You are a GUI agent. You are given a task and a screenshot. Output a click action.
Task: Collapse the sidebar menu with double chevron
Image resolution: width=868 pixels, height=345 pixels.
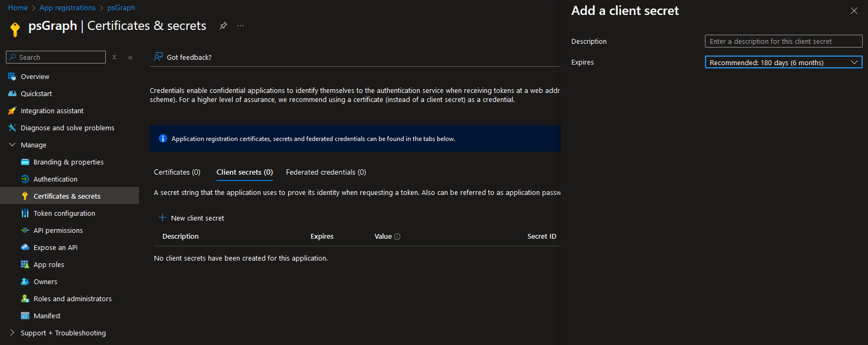(130, 57)
